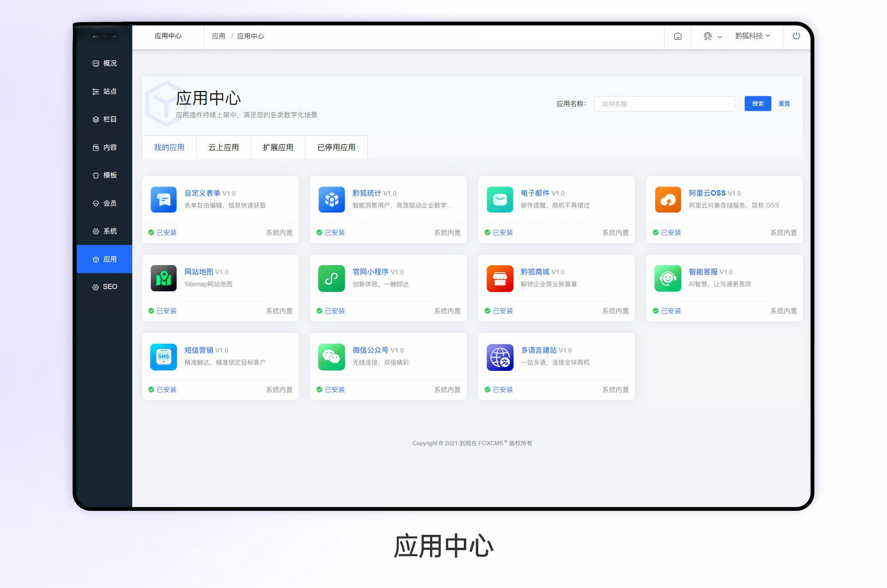Click the 搜索 search button
The image size is (887, 588).
757,103
